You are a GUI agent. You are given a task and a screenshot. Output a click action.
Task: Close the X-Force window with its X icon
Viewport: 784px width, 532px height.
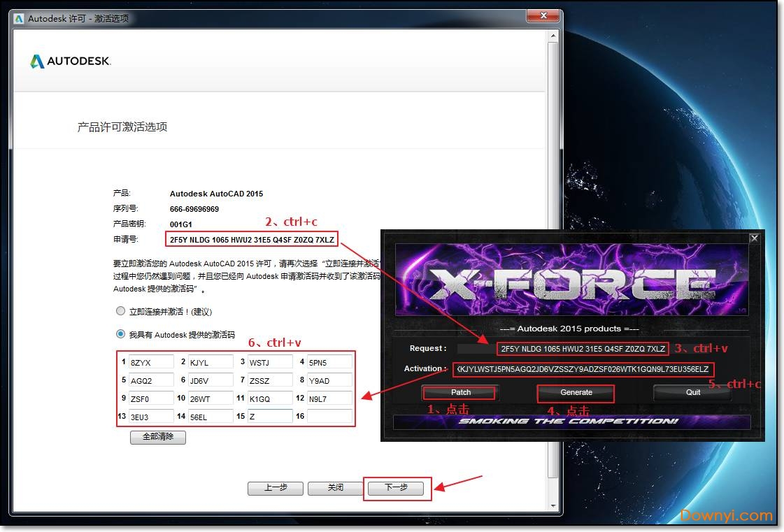(x=754, y=238)
